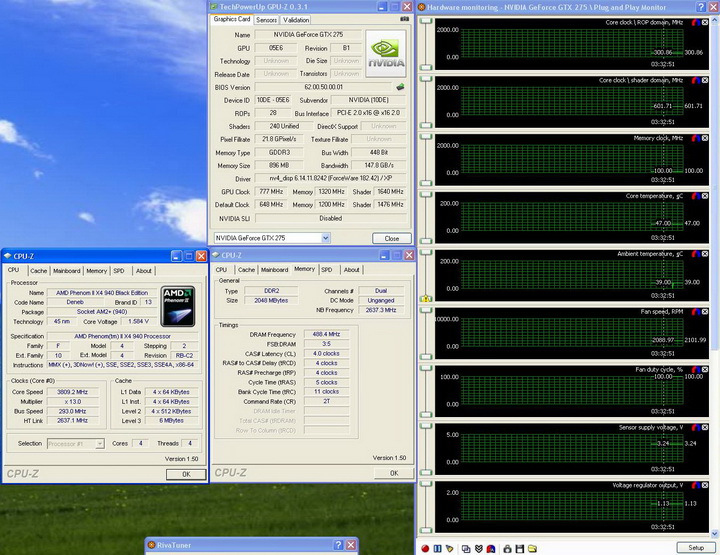
Task: Save BIOS using the chip icon in GPU-Z
Action: point(400,86)
